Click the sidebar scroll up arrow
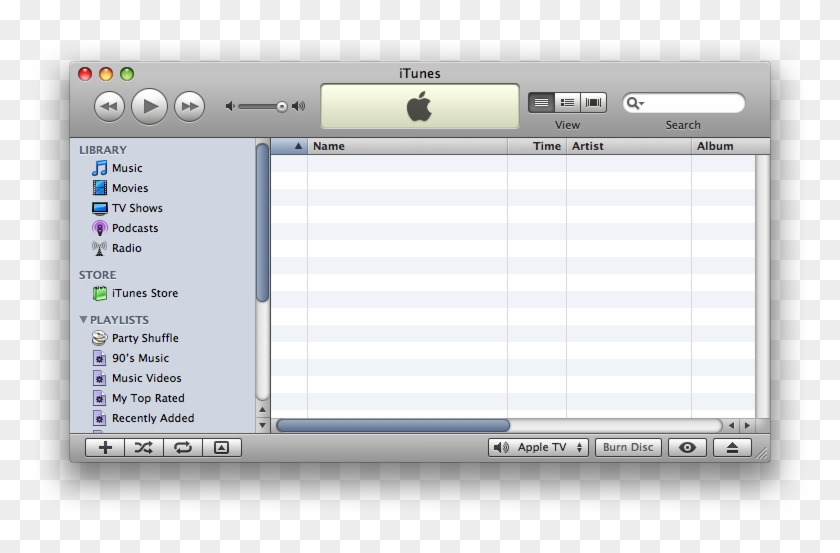Viewport: 840px width, 553px height. (x=262, y=410)
